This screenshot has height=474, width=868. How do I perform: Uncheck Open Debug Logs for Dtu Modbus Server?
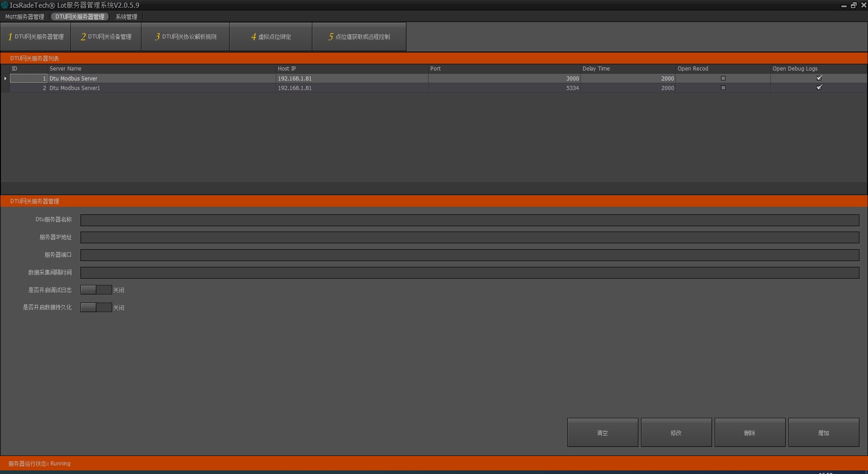coord(819,78)
